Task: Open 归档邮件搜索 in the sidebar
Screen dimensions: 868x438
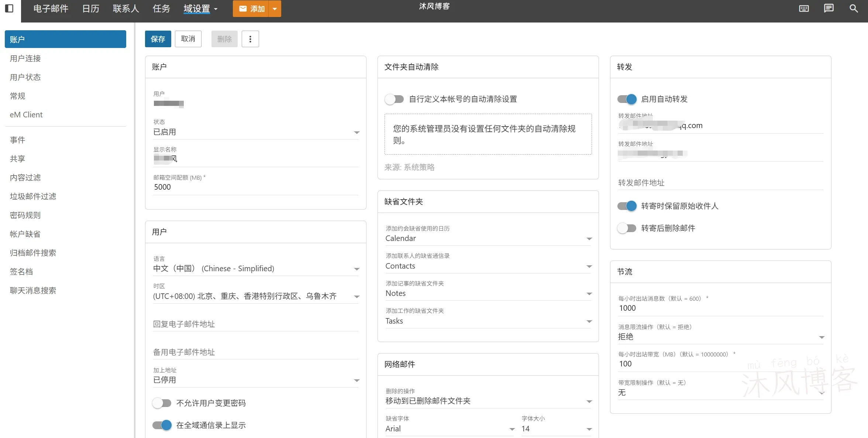Action: (65, 253)
